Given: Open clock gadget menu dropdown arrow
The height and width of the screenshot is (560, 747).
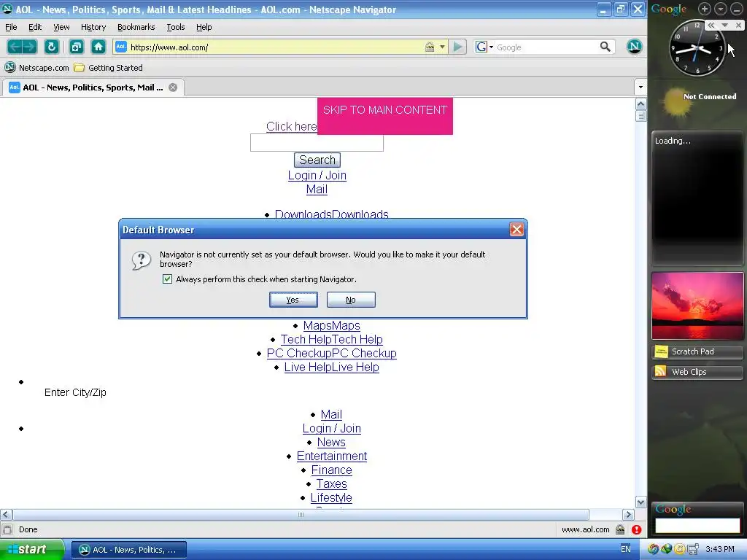Looking at the screenshot, I should point(724,26).
